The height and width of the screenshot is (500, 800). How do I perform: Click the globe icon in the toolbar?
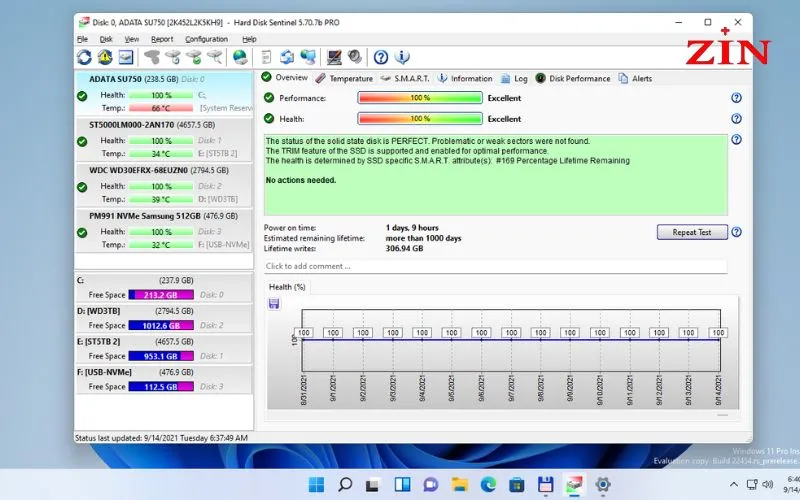[x=240, y=57]
